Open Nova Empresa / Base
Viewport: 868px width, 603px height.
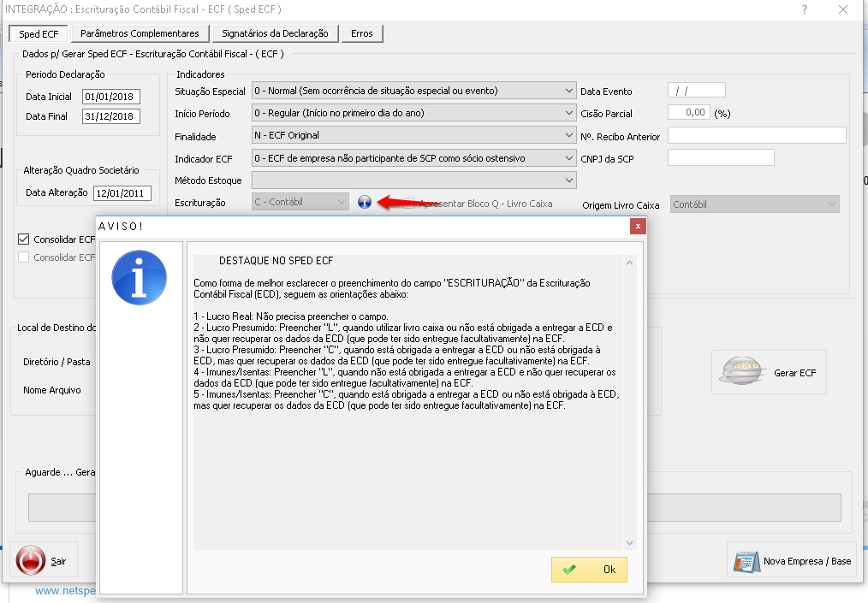coord(793,561)
